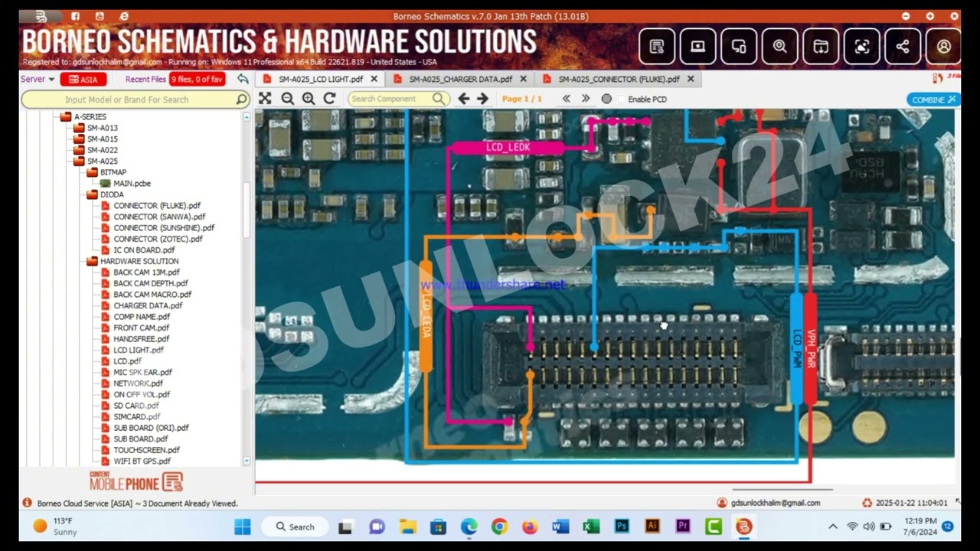Go to next page with right arrow
Screen dimensions: 980x551
pyautogui.click(x=482, y=99)
